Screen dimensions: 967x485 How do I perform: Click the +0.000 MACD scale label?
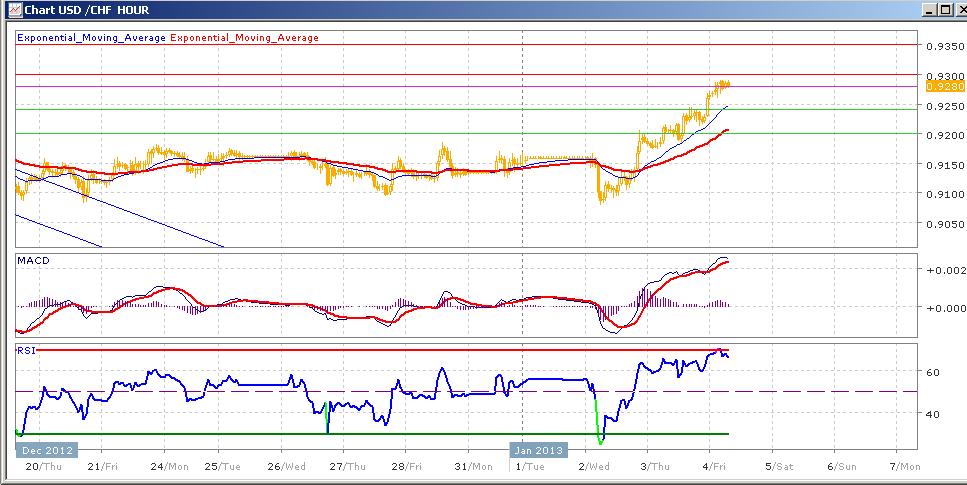(945, 309)
